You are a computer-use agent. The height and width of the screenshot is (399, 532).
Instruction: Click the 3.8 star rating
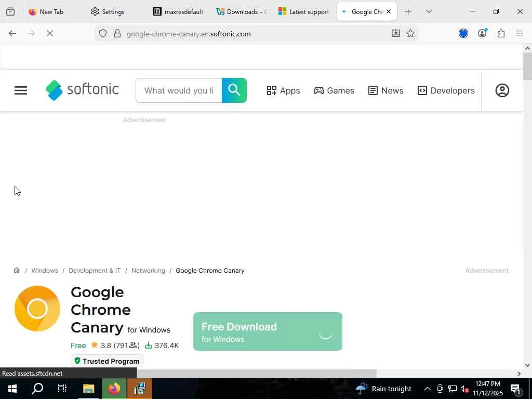tap(115, 345)
